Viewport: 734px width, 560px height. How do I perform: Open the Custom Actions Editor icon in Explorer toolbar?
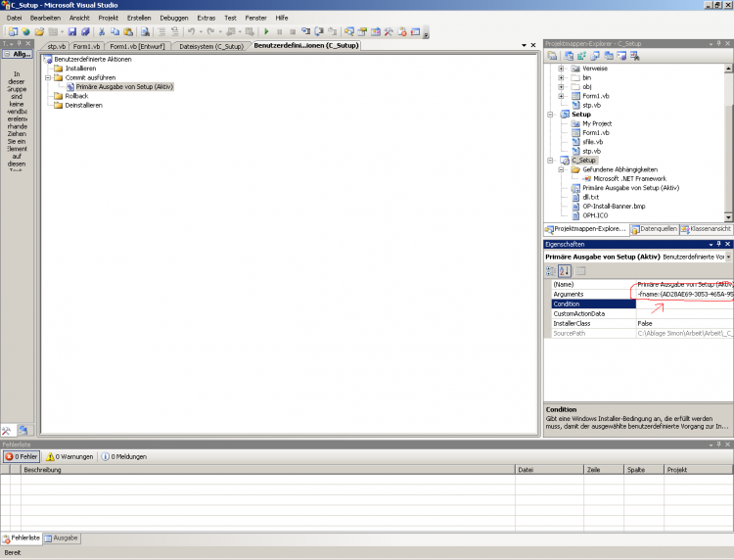coord(621,56)
